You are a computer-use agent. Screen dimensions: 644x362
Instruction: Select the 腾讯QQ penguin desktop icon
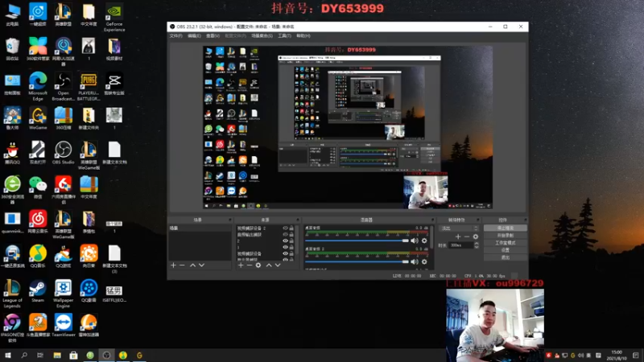coord(12,153)
